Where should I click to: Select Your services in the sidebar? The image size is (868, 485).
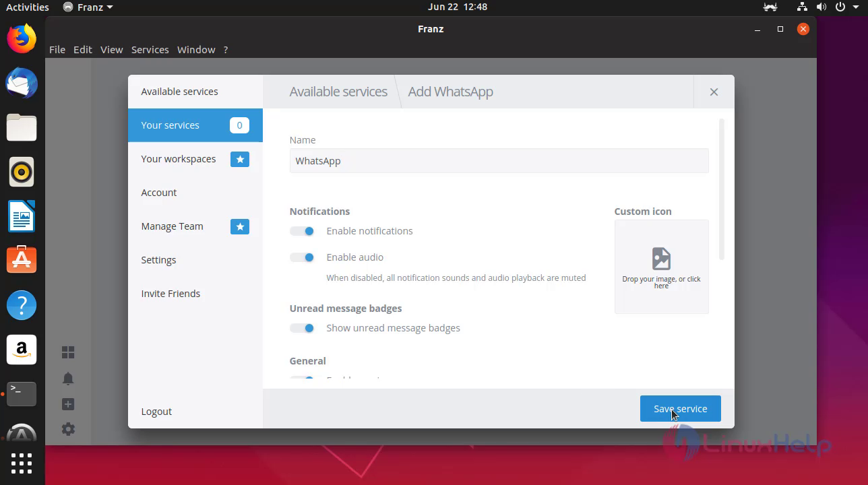(195, 125)
